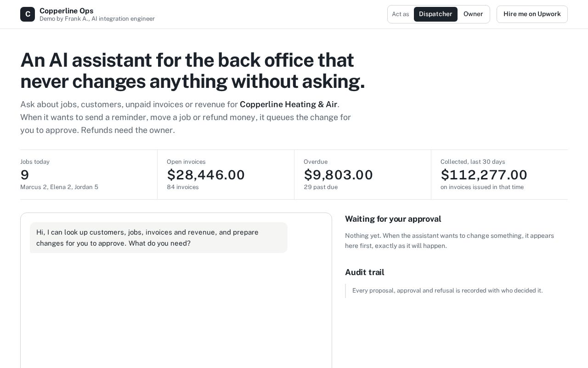
Task: Click the Copperline Heating & Air name
Action: 288,104
